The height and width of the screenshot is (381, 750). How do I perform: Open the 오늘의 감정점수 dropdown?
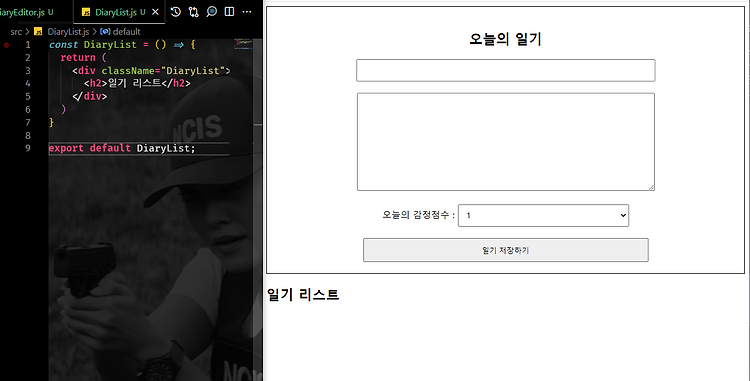click(543, 216)
